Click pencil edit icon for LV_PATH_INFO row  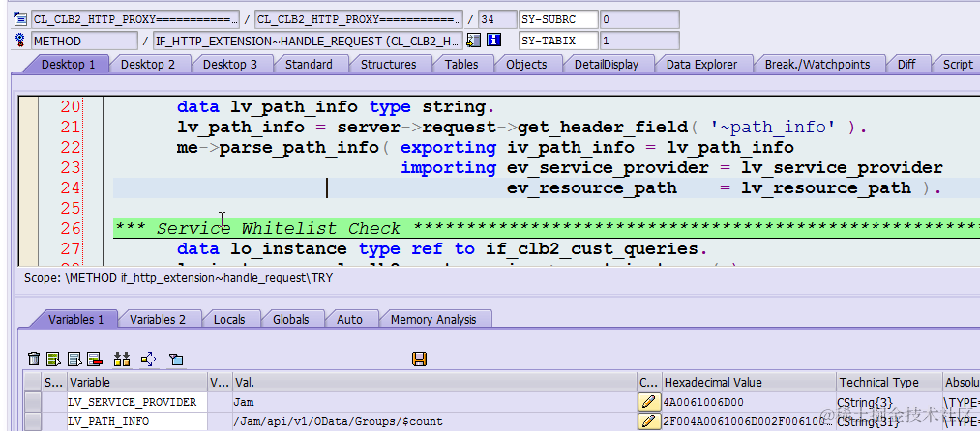click(x=649, y=421)
